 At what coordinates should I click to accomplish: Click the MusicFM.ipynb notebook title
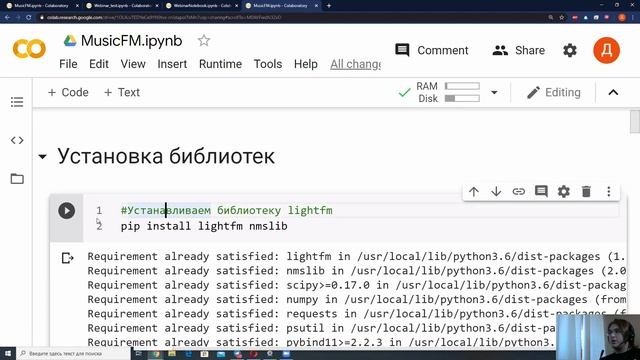tap(131, 40)
